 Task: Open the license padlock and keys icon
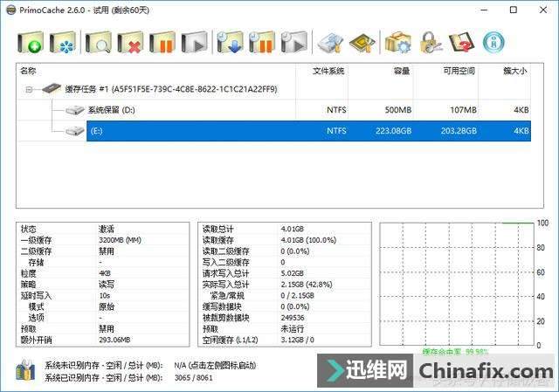click(431, 43)
